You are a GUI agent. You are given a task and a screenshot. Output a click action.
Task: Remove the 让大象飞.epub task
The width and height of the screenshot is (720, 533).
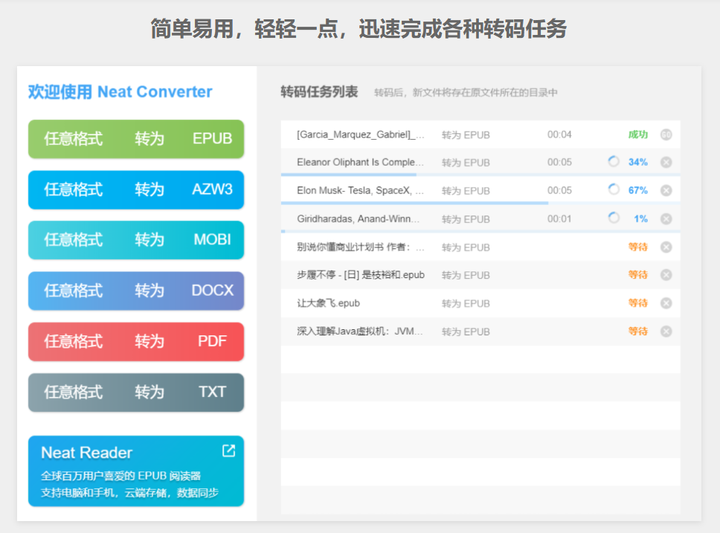click(x=666, y=303)
